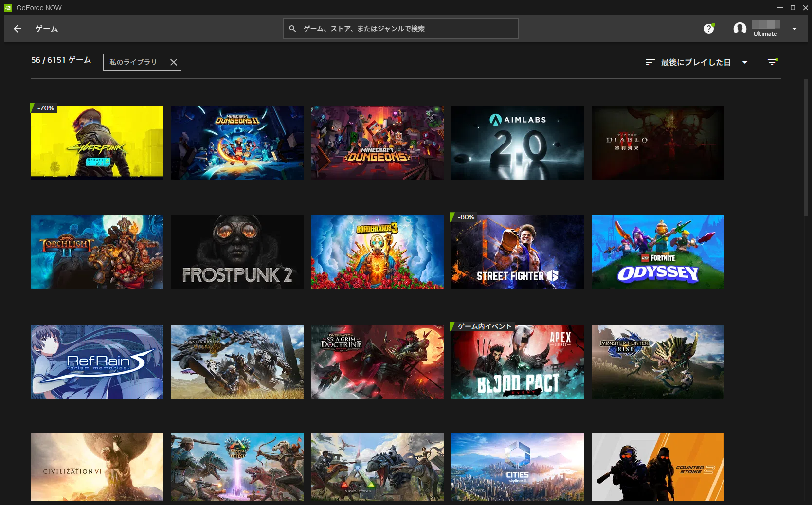The image size is (812, 505).
Task: Click the ゲーム内イベント badge label
Action: coord(483,326)
